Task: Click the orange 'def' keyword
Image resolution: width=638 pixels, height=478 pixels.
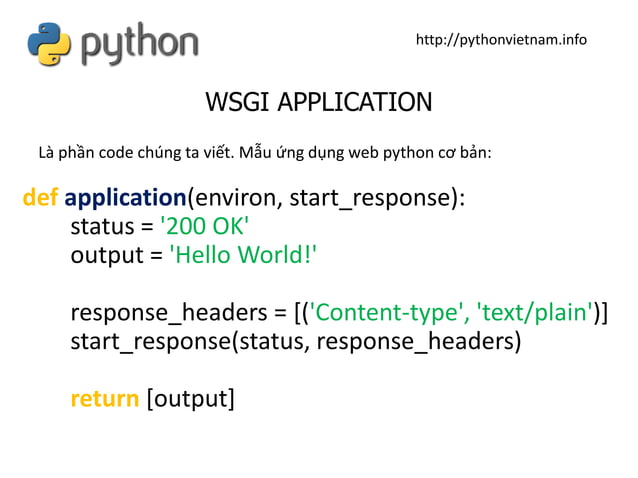Action: click(x=41, y=197)
